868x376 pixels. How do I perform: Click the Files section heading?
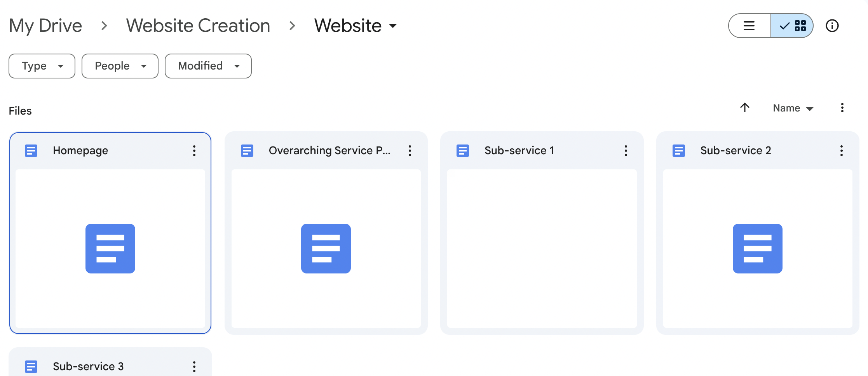(x=20, y=111)
